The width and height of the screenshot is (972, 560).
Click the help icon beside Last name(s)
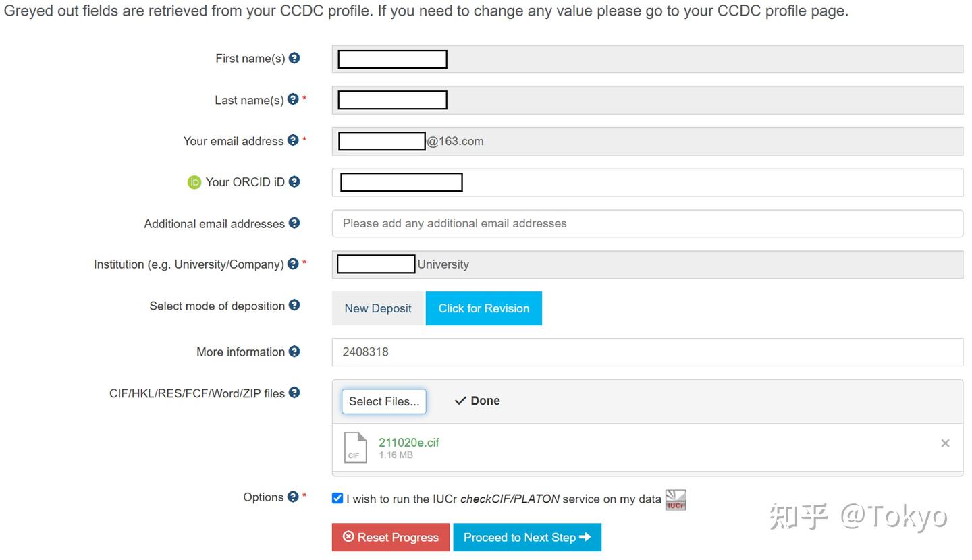tap(293, 99)
